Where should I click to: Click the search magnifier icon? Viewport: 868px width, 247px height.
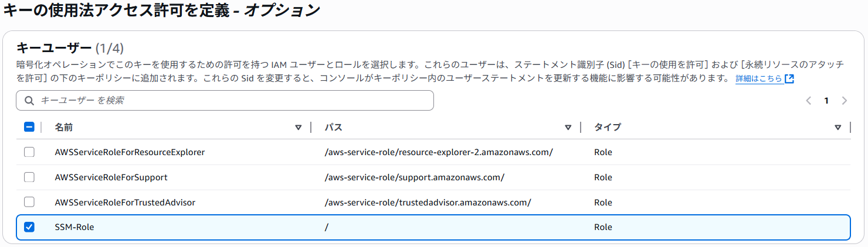click(x=29, y=101)
